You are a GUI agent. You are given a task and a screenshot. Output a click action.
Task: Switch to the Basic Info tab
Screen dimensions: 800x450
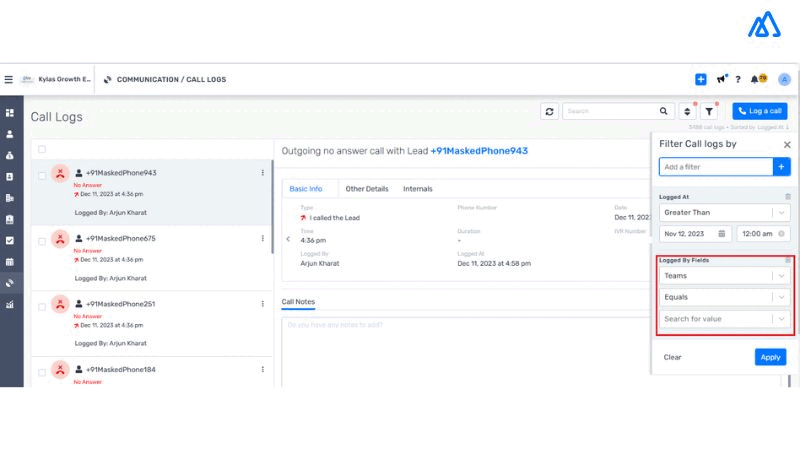tap(306, 189)
